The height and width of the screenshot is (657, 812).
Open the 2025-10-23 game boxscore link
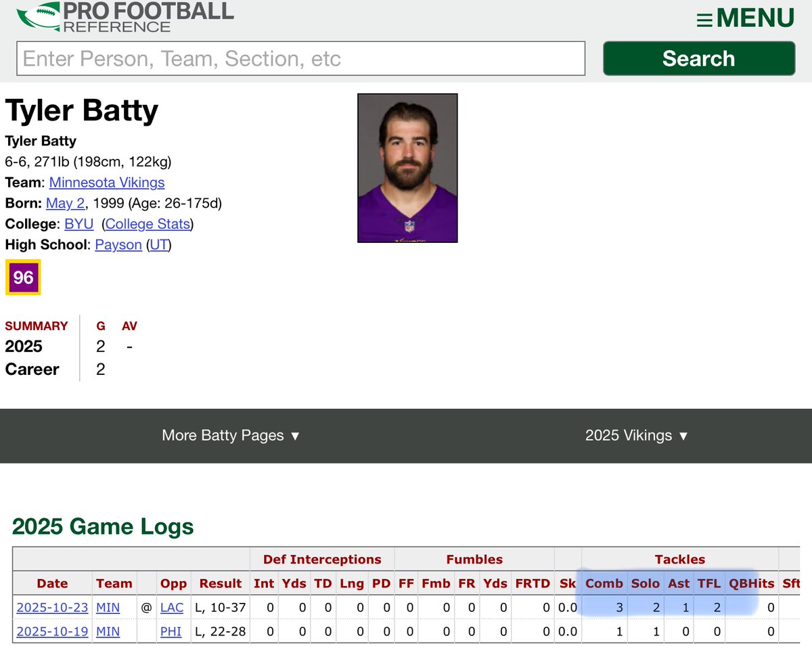point(52,608)
